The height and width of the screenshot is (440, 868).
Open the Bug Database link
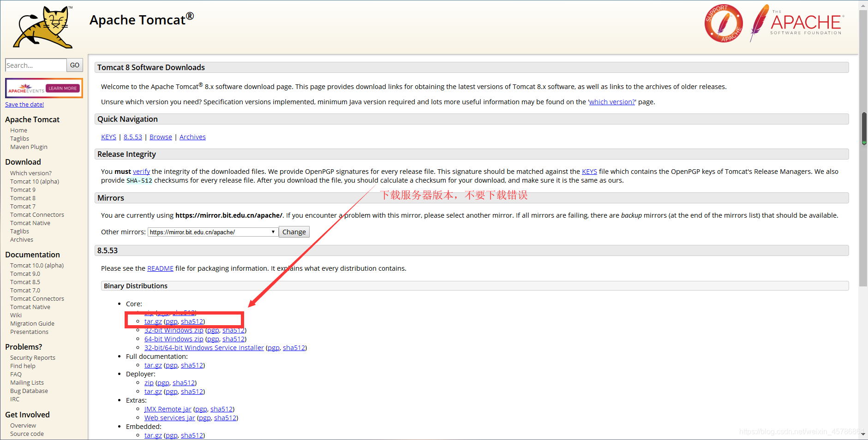click(x=29, y=391)
